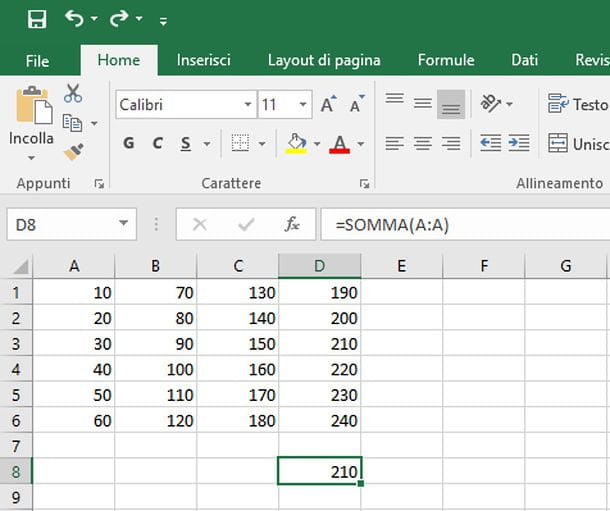Viewport: 610px width, 511px height.
Task: Open the undo history dropdown arrow
Action: click(x=94, y=18)
